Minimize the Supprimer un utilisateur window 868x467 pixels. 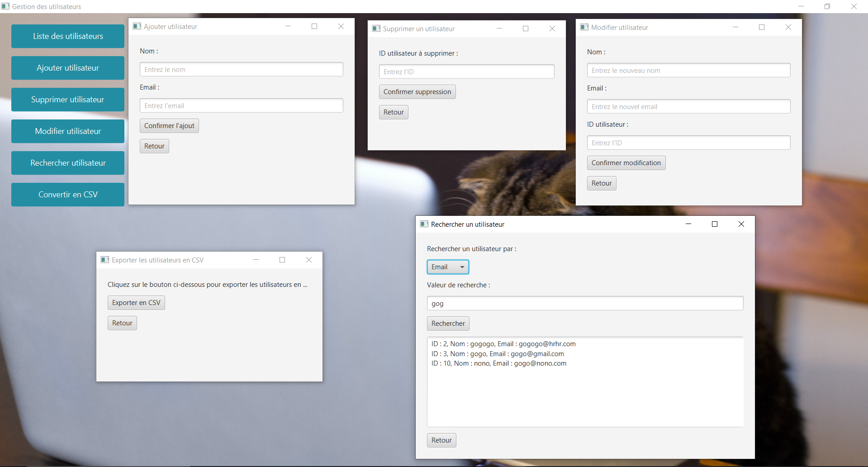[499, 29]
